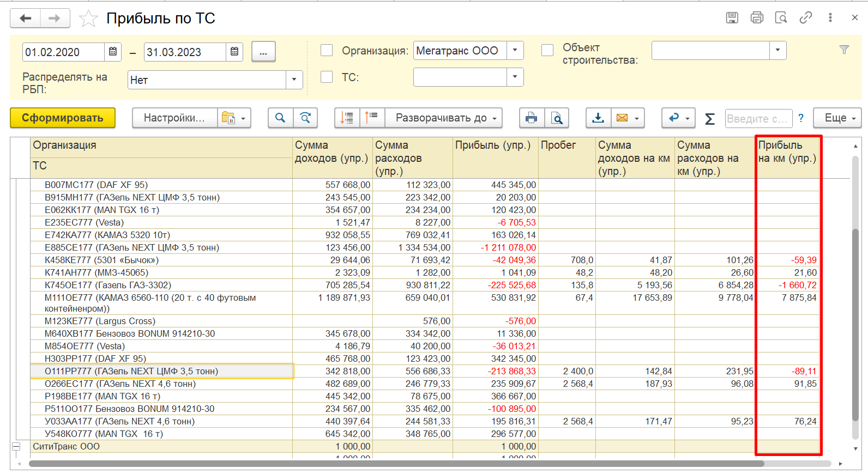Expand Распределять на РБП dropdown
The width and height of the screenshot is (868, 474).
(x=294, y=80)
